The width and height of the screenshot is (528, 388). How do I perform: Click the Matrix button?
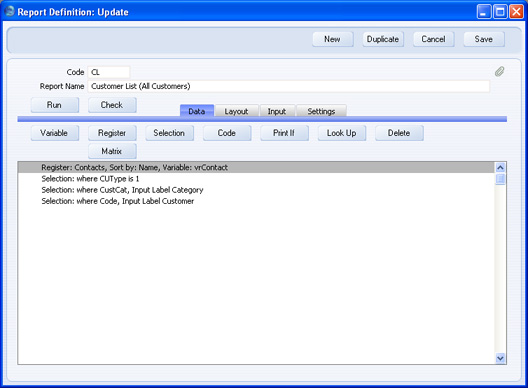pyautogui.click(x=112, y=151)
